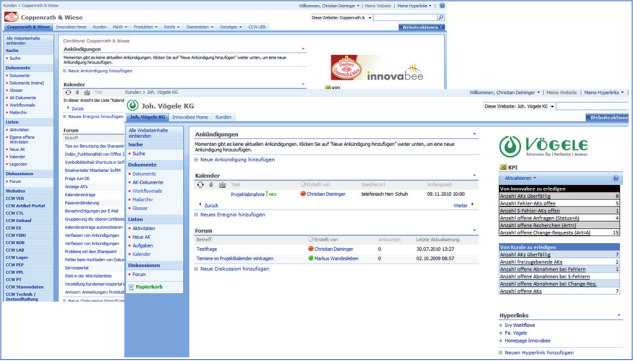Open the Forum web part menu arrow in Vögele

tap(474, 231)
